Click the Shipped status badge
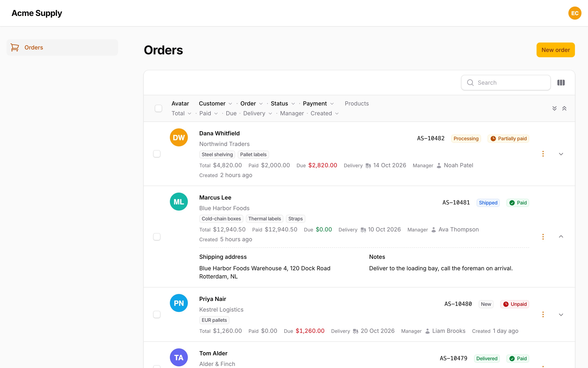 pyautogui.click(x=488, y=203)
